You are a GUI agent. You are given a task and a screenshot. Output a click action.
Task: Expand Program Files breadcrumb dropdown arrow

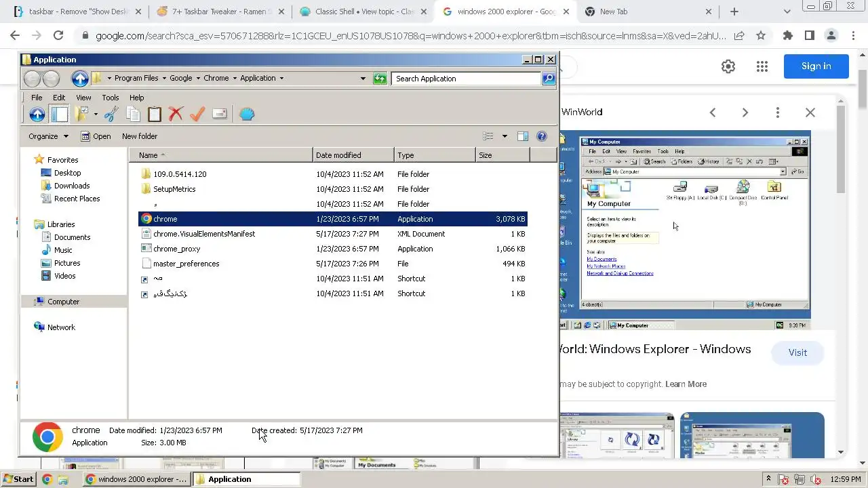pos(163,79)
